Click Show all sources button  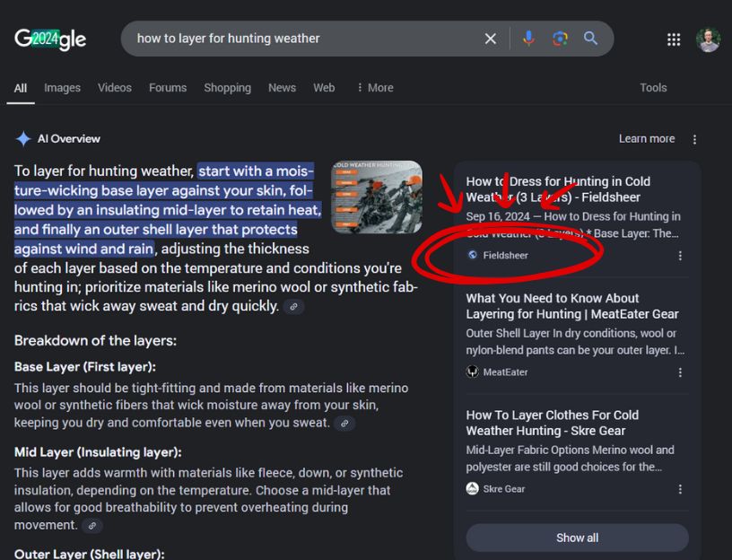(578, 538)
